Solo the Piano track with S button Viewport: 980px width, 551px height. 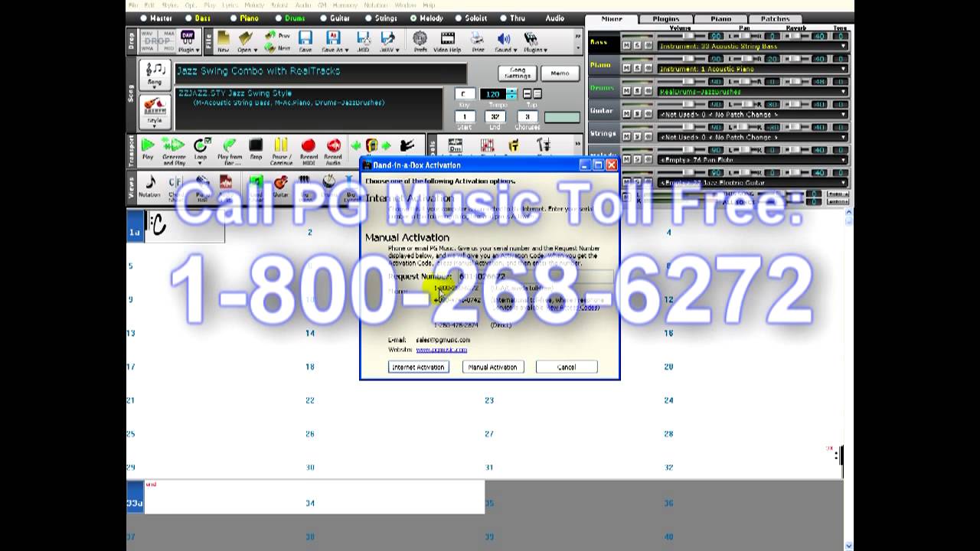[x=637, y=69]
